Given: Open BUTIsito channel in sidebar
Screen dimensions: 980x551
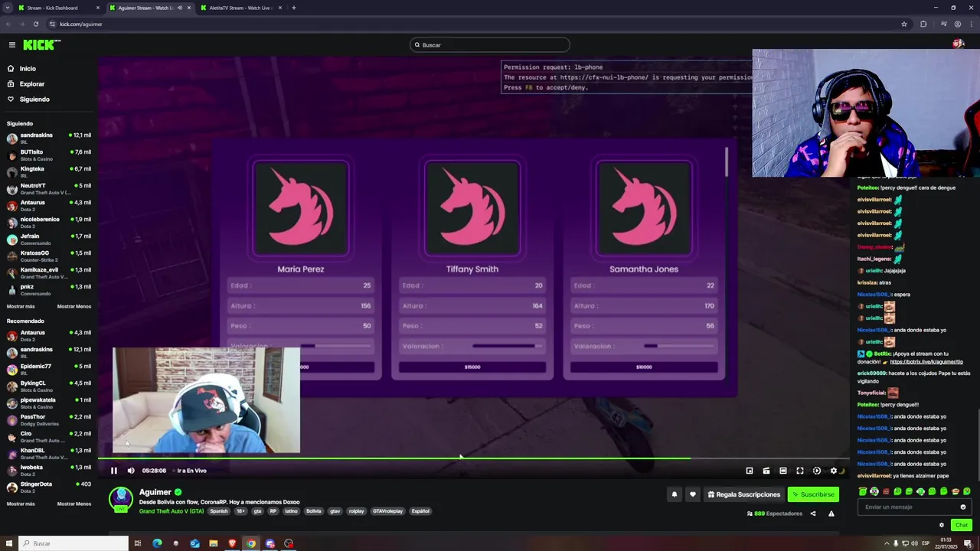Looking at the screenshot, I should [x=49, y=155].
